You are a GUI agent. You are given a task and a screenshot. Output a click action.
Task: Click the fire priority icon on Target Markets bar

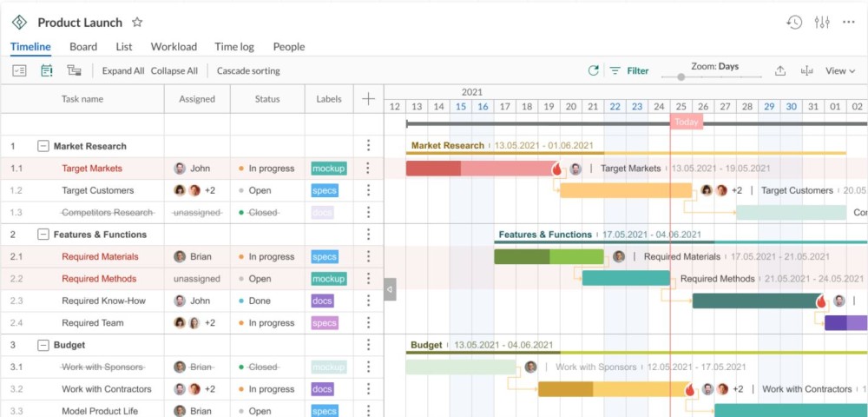click(557, 169)
